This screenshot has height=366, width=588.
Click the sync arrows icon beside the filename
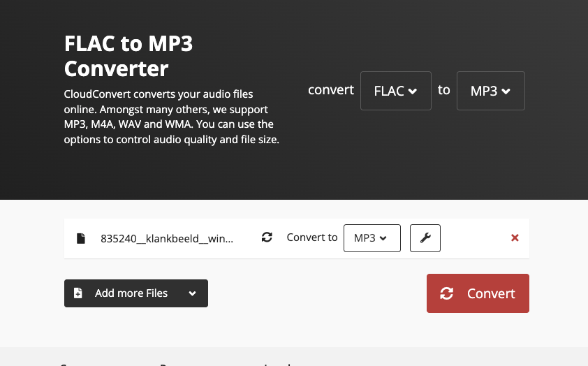(267, 238)
